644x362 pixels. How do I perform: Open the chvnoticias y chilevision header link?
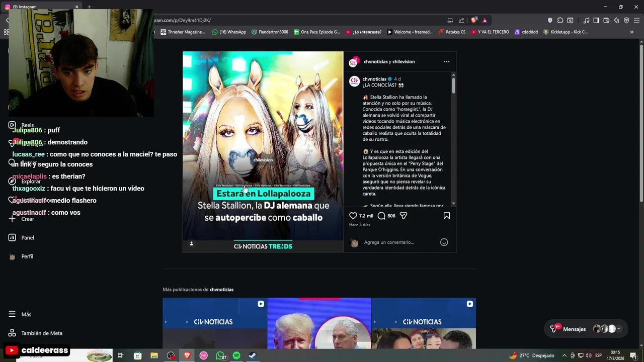[389, 61]
